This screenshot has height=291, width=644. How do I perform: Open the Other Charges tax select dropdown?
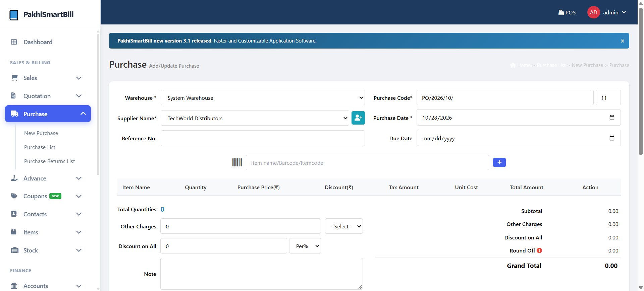[344, 226]
